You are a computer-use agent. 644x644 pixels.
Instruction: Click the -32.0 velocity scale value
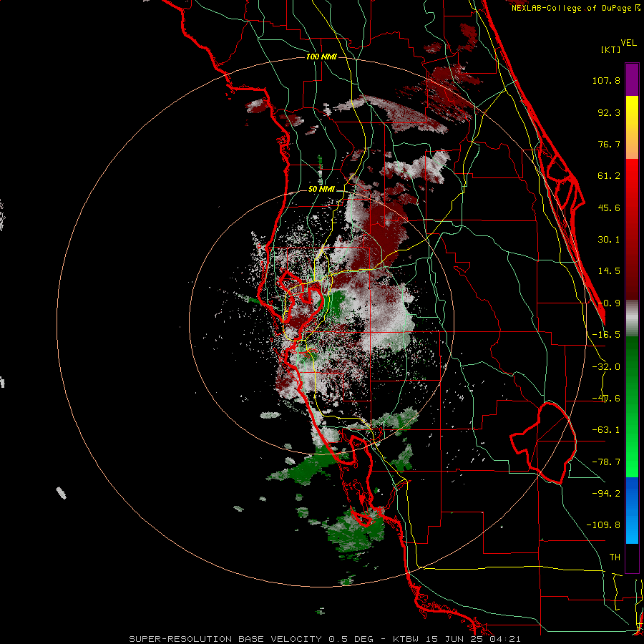coord(606,367)
